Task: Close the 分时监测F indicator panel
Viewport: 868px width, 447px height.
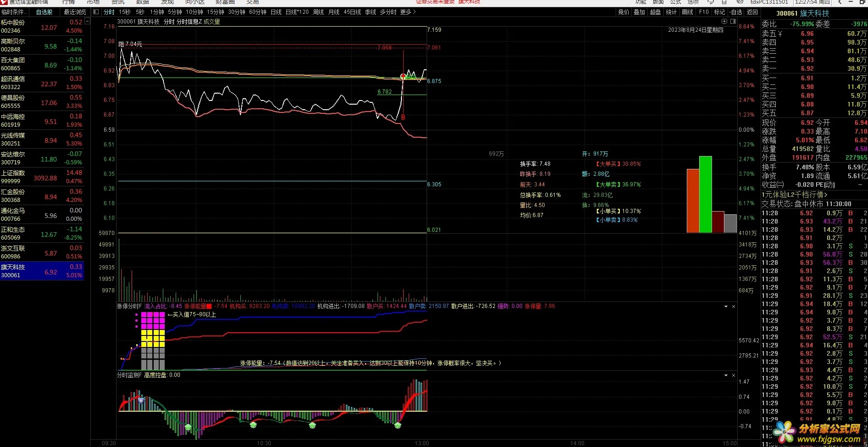Action: coord(734,375)
